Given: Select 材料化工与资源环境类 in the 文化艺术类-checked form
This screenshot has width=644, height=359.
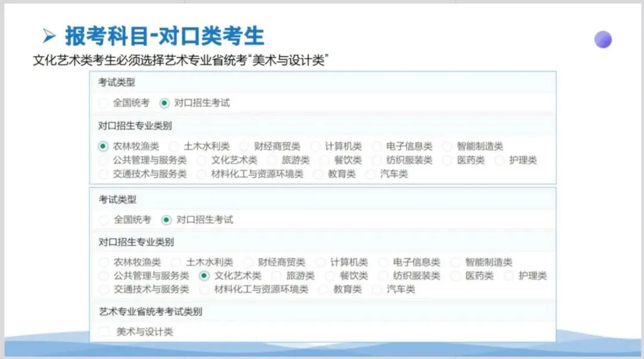Looking at the screenshot, I should pos(204,290).
